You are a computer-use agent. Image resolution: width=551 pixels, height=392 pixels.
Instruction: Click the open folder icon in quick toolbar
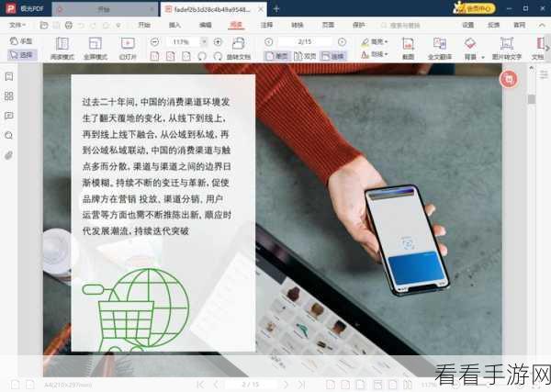[44, 26]
